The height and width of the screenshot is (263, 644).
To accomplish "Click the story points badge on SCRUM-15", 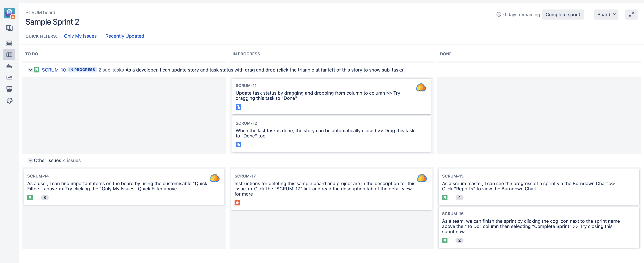I will click(459, 198).
